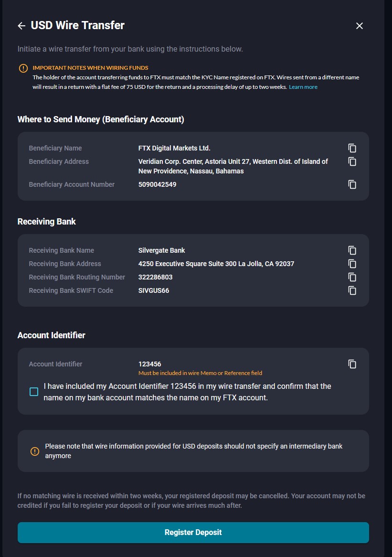The height and width of the screenshot is (557, 392).
Task: Tick the account identifier confirmation checkbox
Action: click(x=34, y=392)
